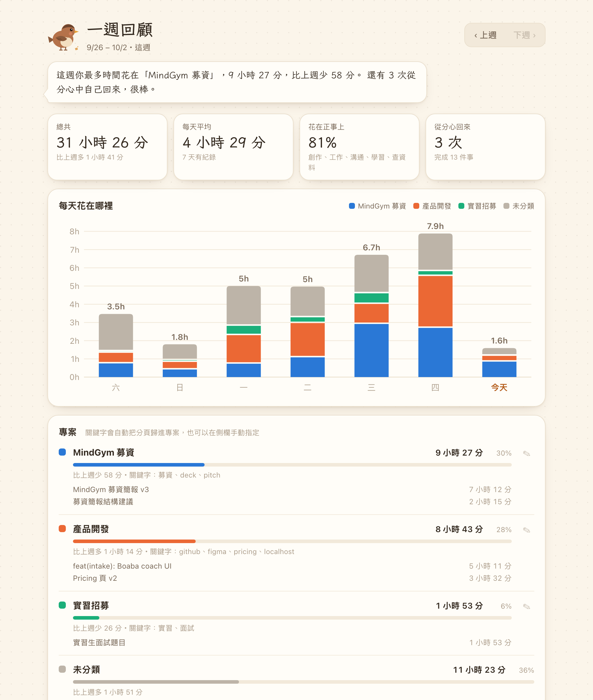This screenshot has height=700, width=593.
Task: Go to previous week with 上週 button
Action: tap(485, 35)
